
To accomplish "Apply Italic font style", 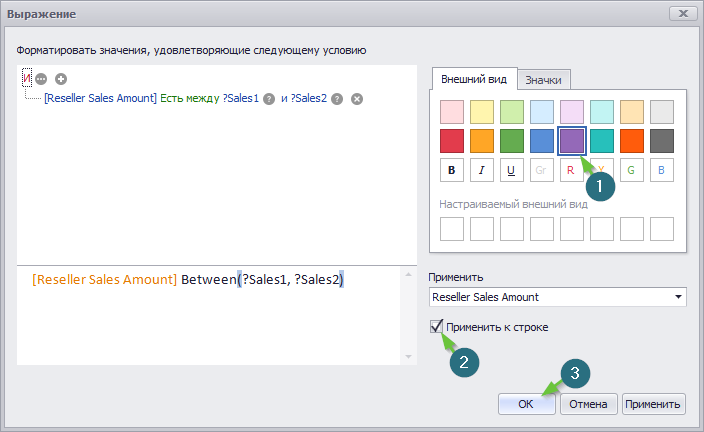I will point(482,170).
